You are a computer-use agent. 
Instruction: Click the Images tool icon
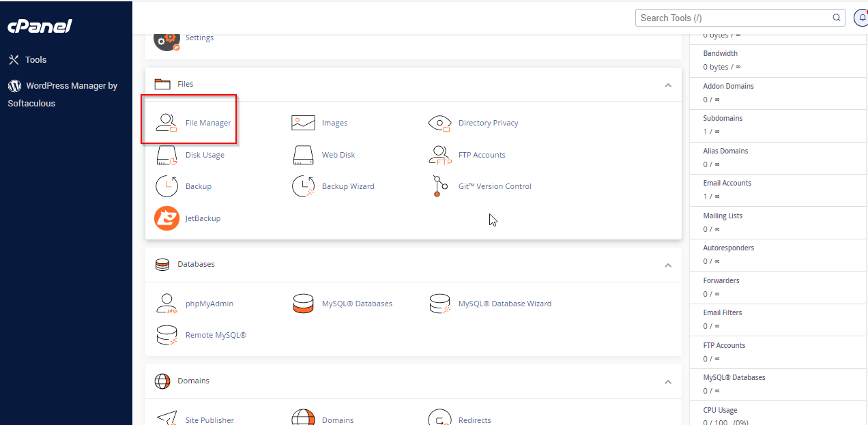[x=303, y=123]
